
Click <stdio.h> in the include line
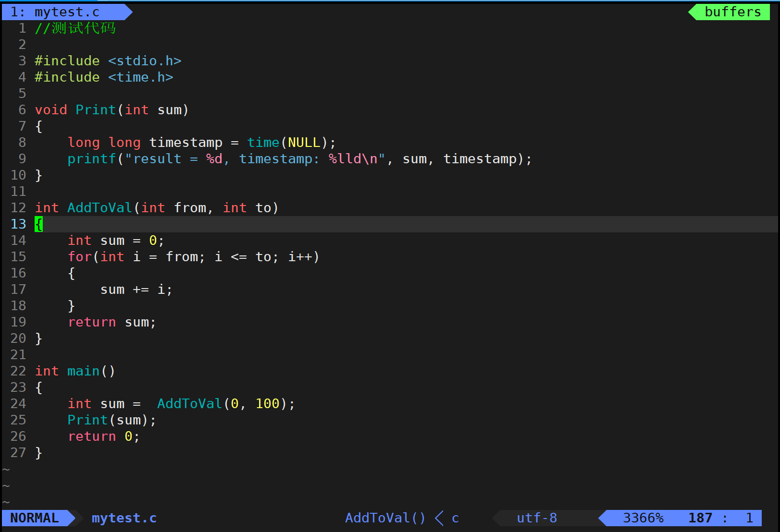pos(145,61)
